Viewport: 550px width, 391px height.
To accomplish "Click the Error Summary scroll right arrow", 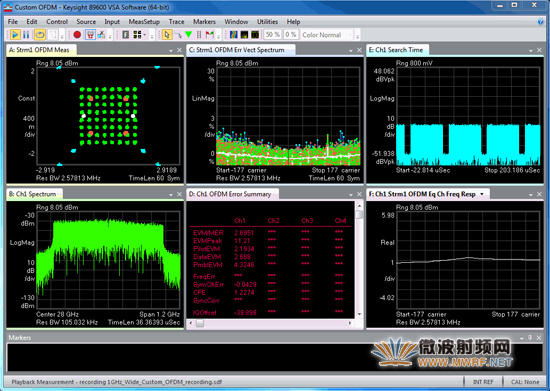I will pos(350,323).
